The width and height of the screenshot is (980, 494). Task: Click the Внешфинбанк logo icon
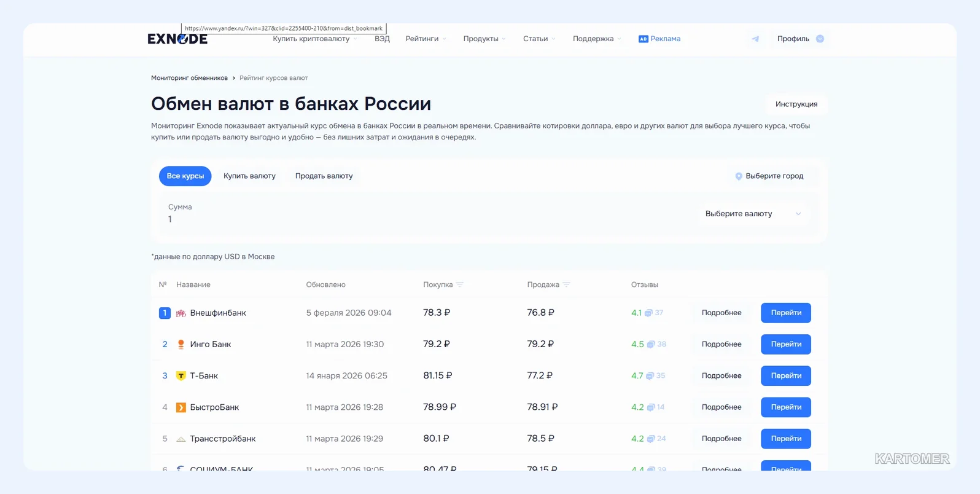click(x=181, y=313)
